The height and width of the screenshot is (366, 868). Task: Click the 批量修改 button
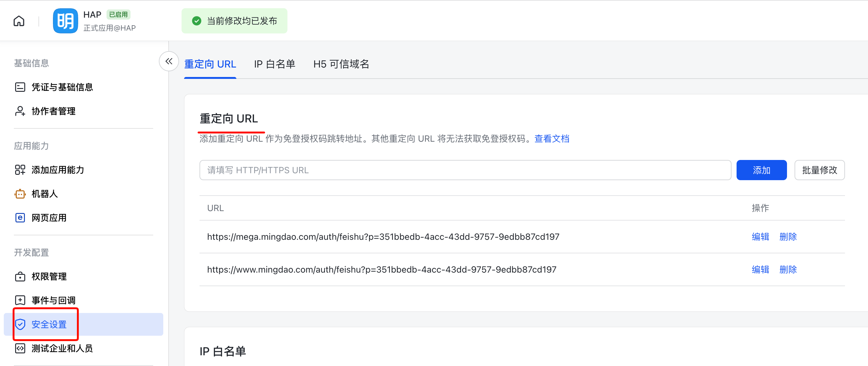pyautogui.click(x=819, y=170)
